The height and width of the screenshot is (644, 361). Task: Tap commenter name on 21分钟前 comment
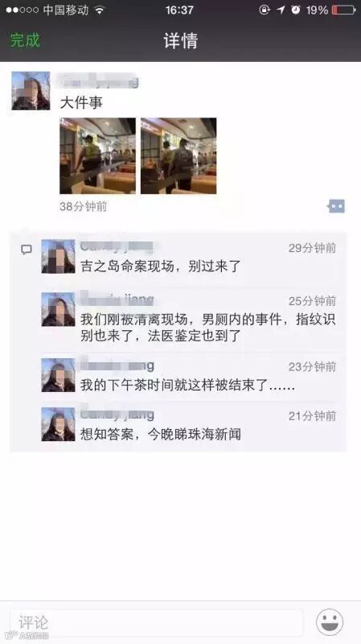click(x=117, y=414)
